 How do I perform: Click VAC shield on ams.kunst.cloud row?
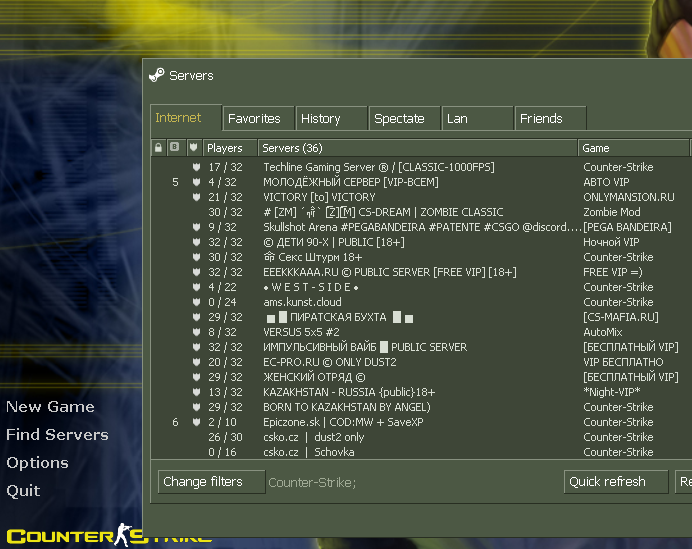coord(196,302)
